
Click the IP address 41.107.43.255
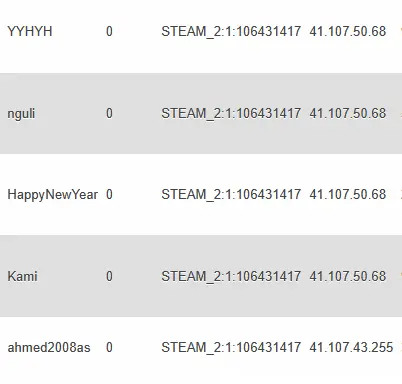tap(351, 348)
